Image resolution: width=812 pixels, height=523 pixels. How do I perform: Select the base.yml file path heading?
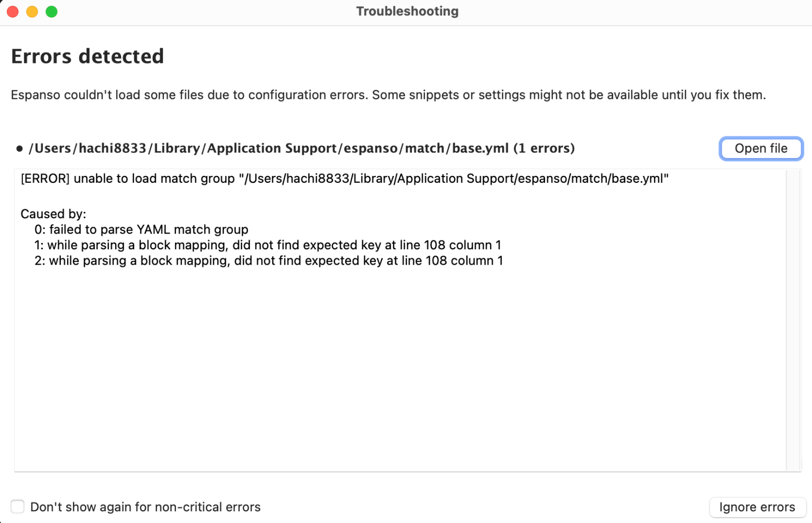click(269, 148)
